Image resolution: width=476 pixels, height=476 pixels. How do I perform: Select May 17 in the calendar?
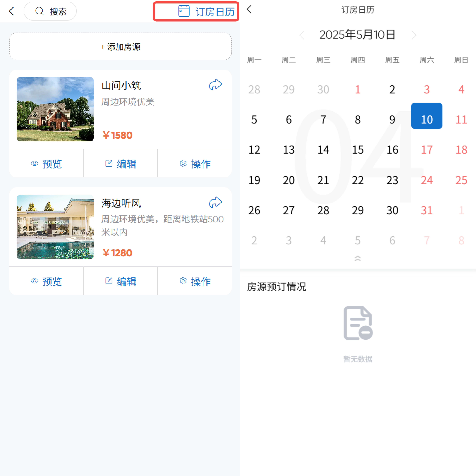point(427,150)
